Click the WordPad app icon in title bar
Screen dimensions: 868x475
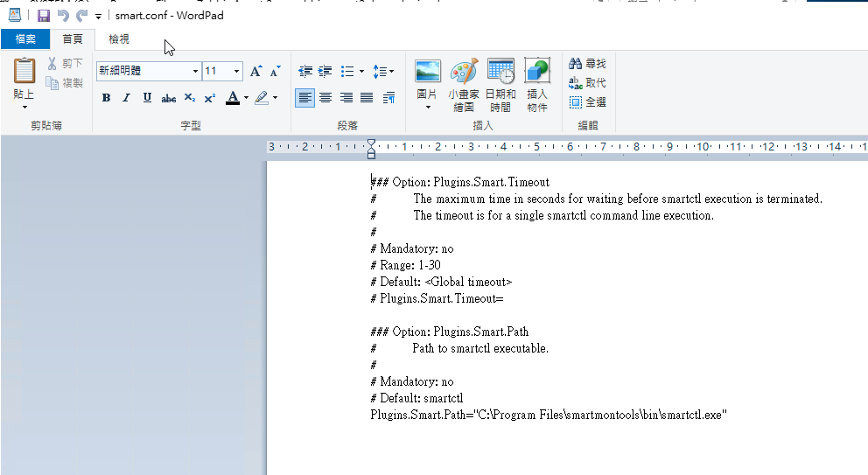15,16
